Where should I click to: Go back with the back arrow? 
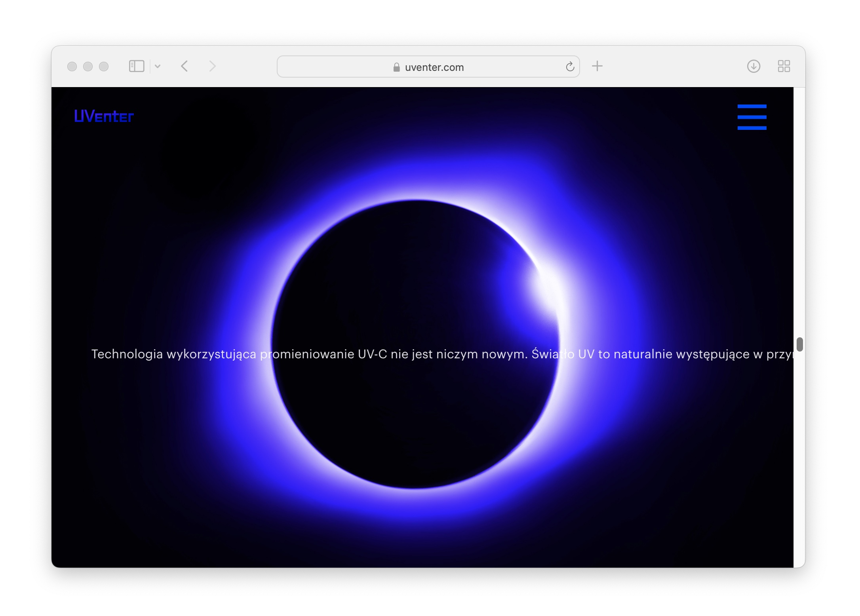click(185, 66)
